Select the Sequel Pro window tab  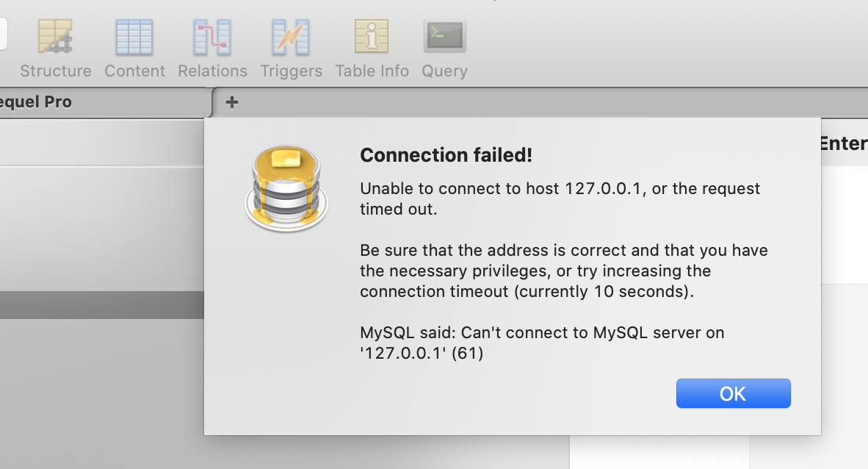(x=105, y=102)
